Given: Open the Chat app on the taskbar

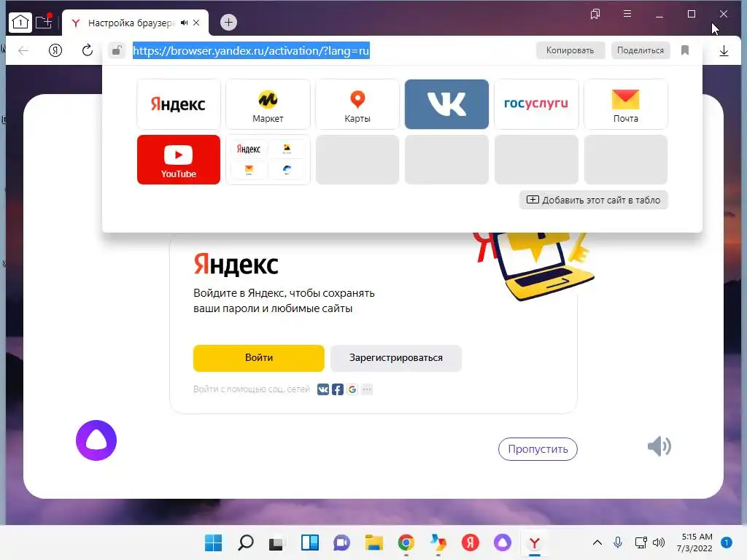Looking at the screenshot, I should coord(341,542).
